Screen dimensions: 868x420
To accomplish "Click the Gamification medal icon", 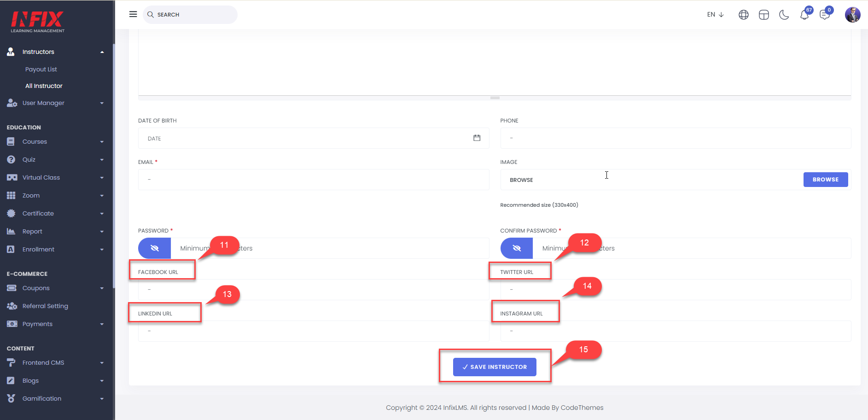I will [11, 398].
